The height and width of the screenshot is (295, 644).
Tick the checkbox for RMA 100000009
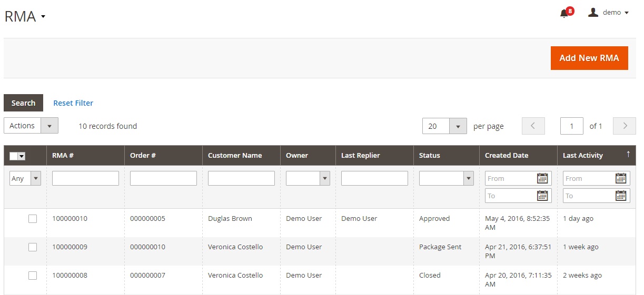point(33,247)
